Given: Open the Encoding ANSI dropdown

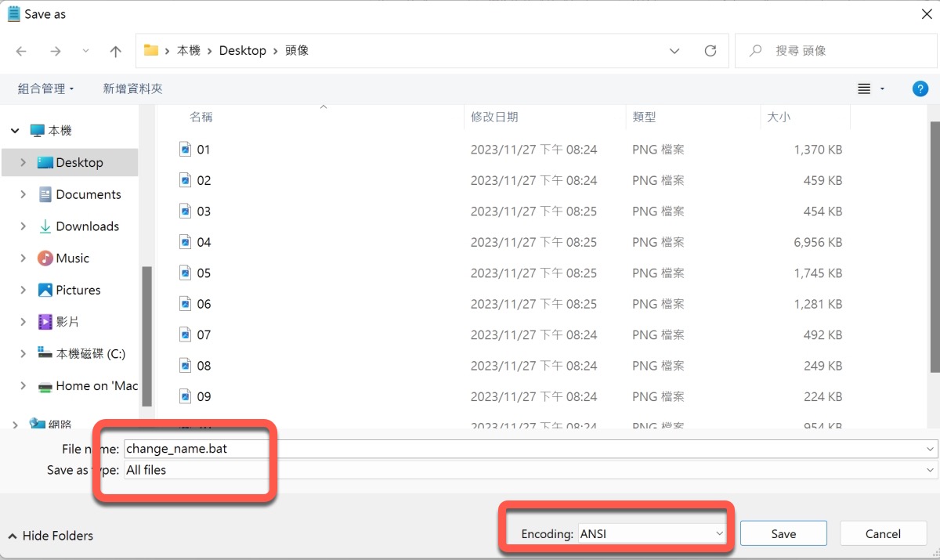Looking at the screenshot, I should [652, 534].
